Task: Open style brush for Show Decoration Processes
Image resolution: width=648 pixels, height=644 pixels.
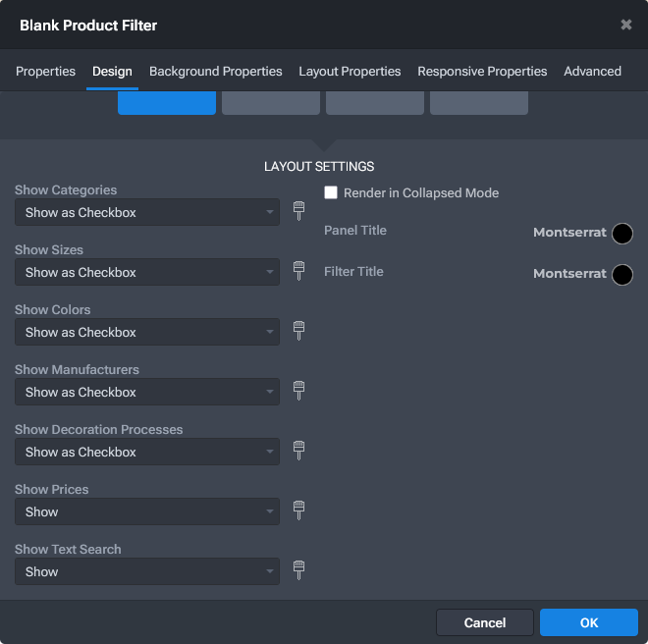Action: [298, 451]
